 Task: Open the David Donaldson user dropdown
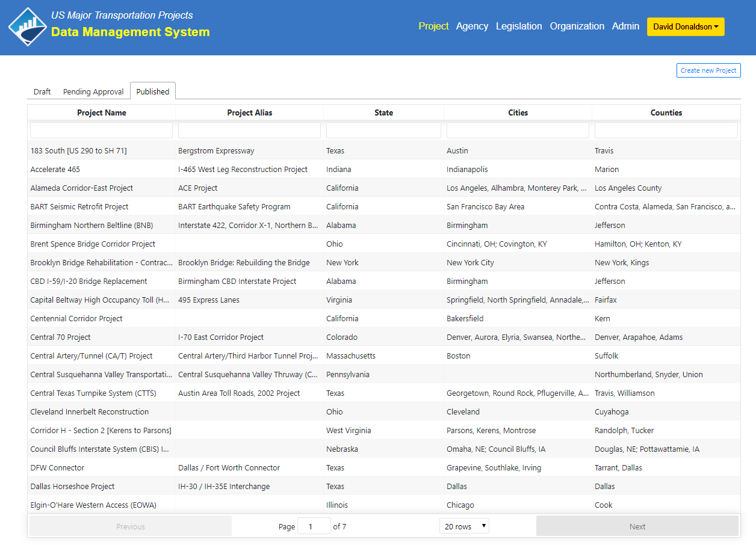pyautogui.click(x=685, y=26)
